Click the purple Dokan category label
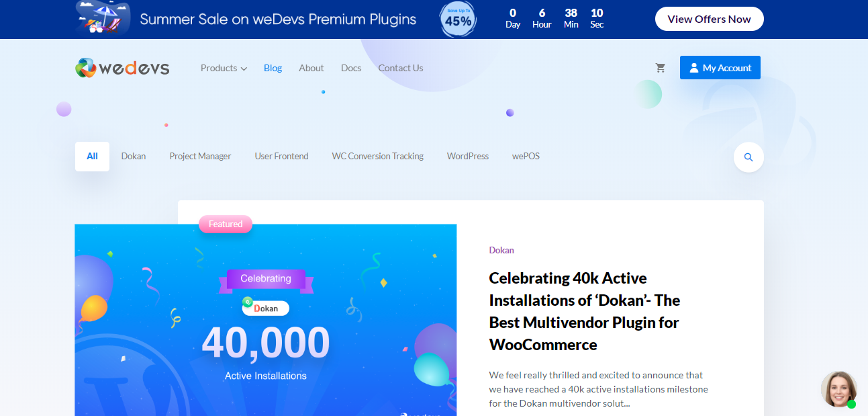The image size is (868, 416). pos(501,250)
